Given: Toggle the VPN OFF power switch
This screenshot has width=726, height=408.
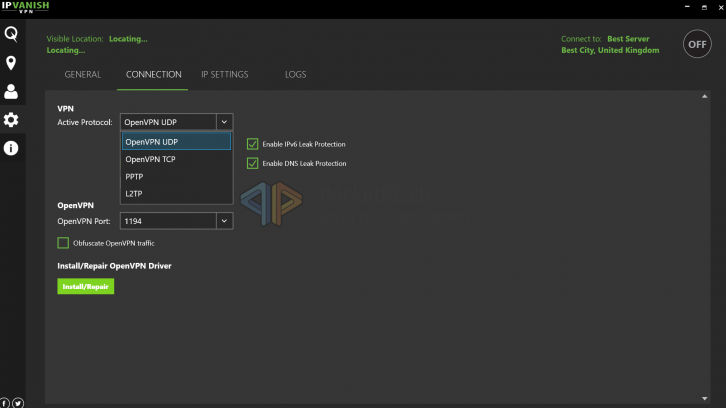Looking at the screenshot, I should tap(697, 44).
